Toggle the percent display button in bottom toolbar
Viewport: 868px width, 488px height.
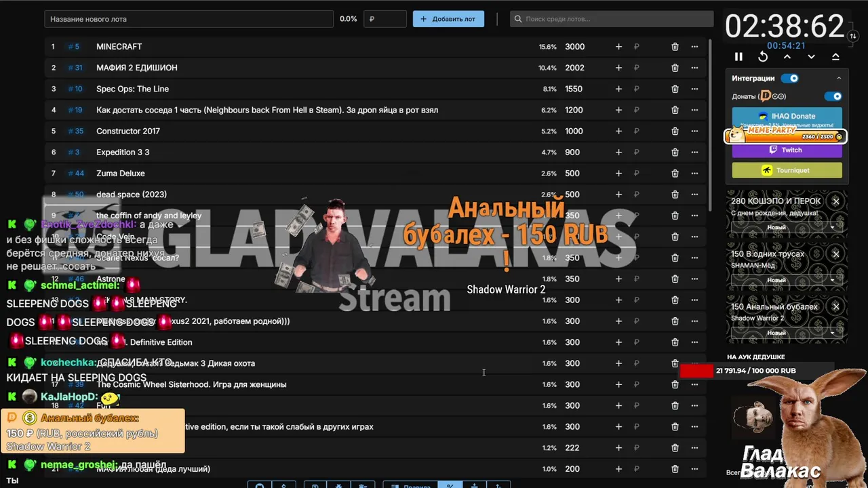(450, 485)
